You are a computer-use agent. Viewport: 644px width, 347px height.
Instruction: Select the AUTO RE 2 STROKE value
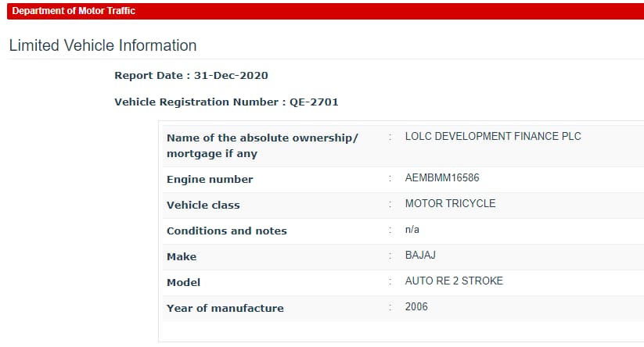(454, 281)
